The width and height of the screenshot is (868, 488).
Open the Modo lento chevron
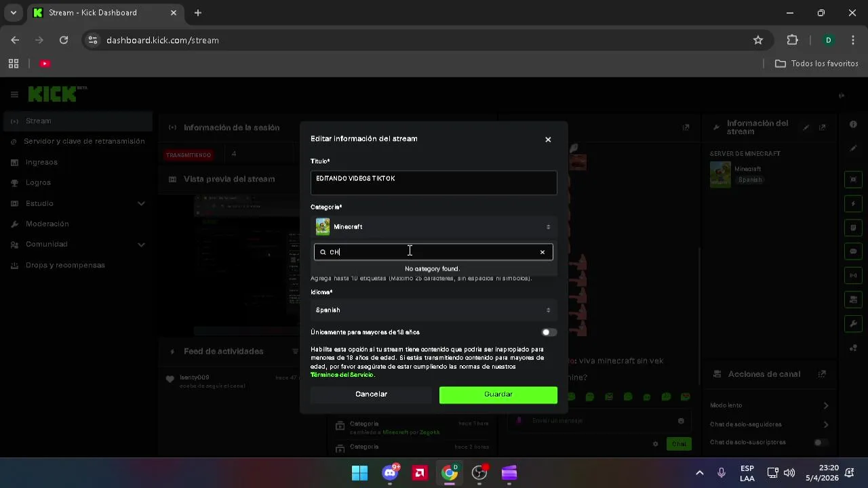[x=825, y=405]
